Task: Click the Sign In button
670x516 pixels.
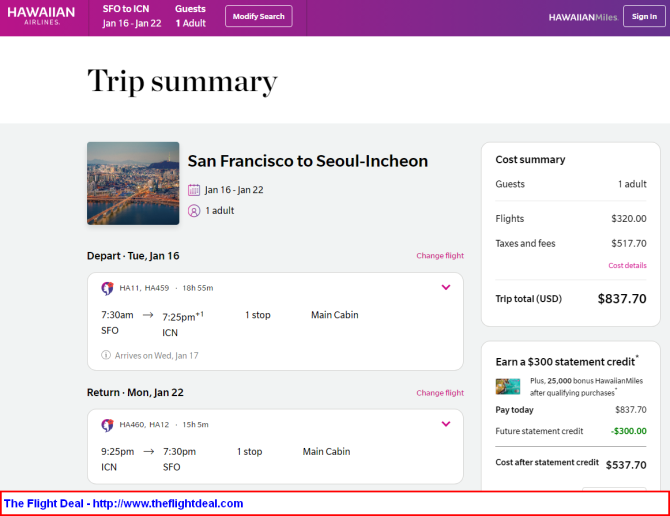Action: 644,16
